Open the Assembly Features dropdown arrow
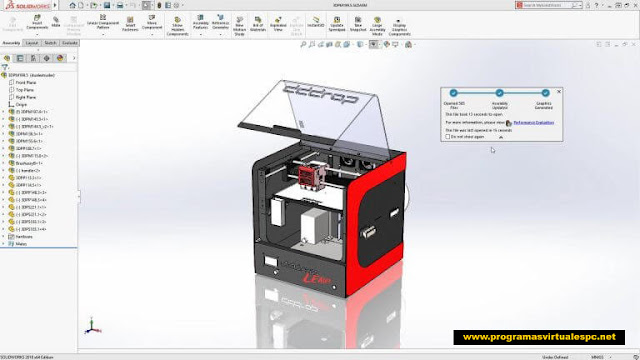The width and height of the screenshot is (640, 360). 200,34
